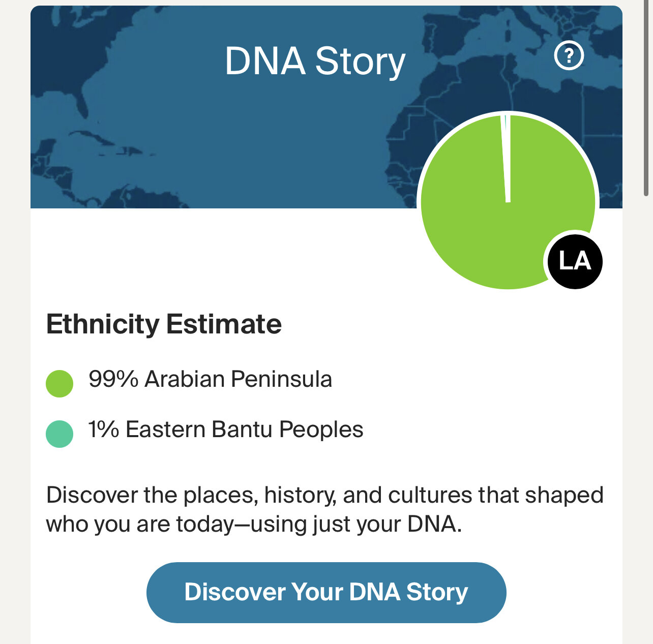This screenshot has height=644, width=653.
Task: Select the green Arabian Peninsula legend dot
Action: click(x=58, y=382)
